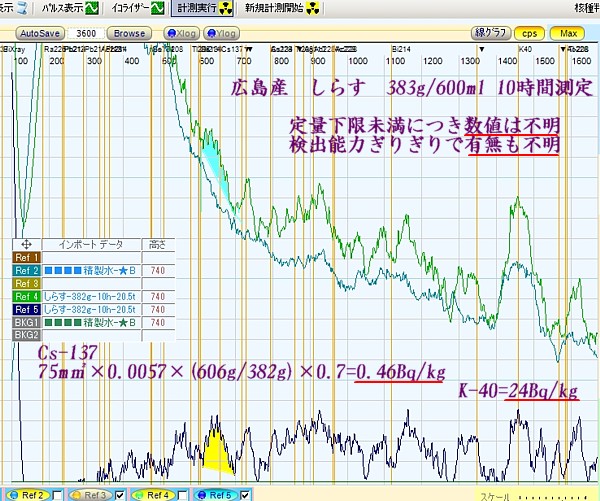Click the インポート データ column header
The height and width of the screenshot is (501, 600).
pyautogui.click(x=91, y=244)
